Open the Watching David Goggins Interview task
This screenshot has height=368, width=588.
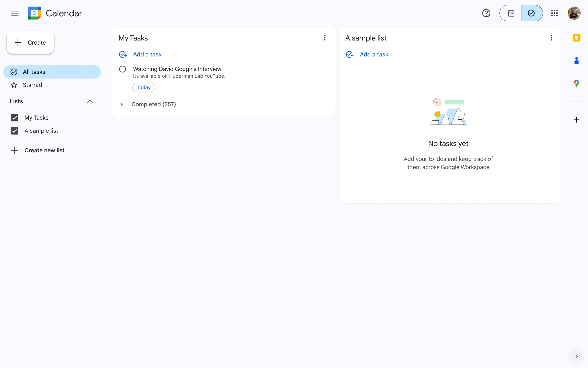click(177, 69)
